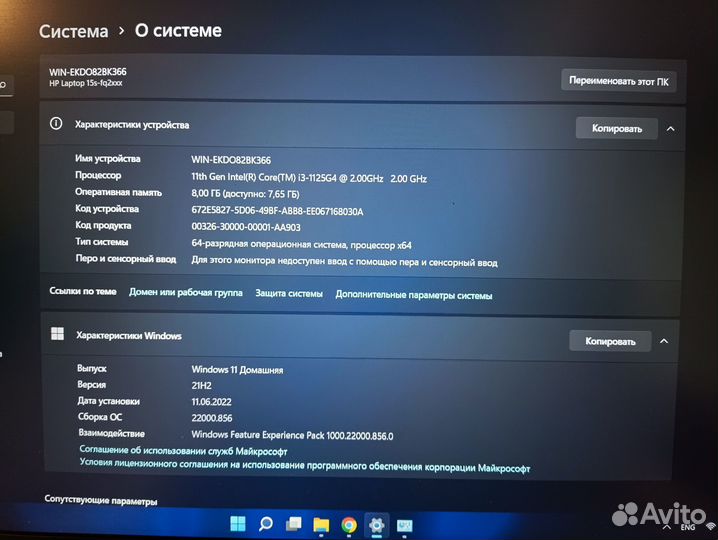The width and height of the screenshot is (718, 540).
Task: Click device name value WIN-EKDO82BK366 in the specs list
Action: [231, 160]
